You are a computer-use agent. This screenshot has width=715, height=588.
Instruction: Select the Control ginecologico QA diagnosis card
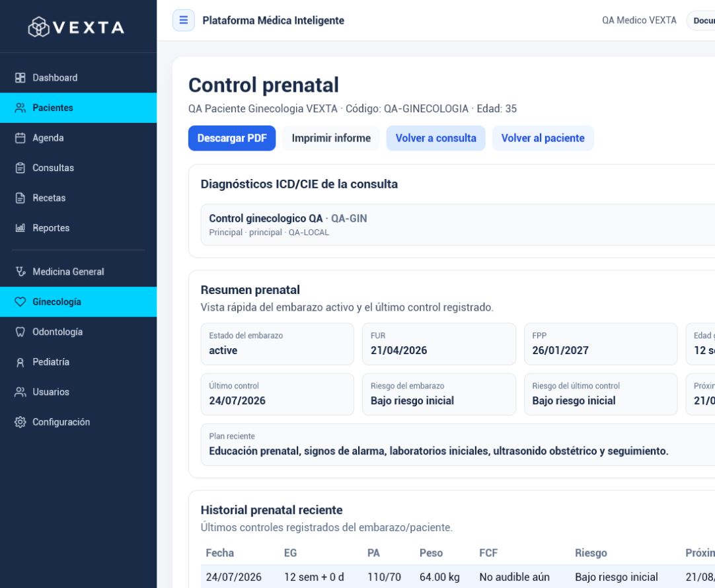pos(458,225)
